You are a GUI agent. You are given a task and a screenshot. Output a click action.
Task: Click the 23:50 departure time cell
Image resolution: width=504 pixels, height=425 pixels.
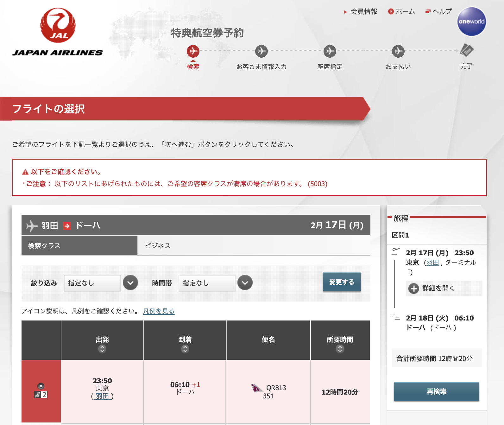(x=102, y=392)
